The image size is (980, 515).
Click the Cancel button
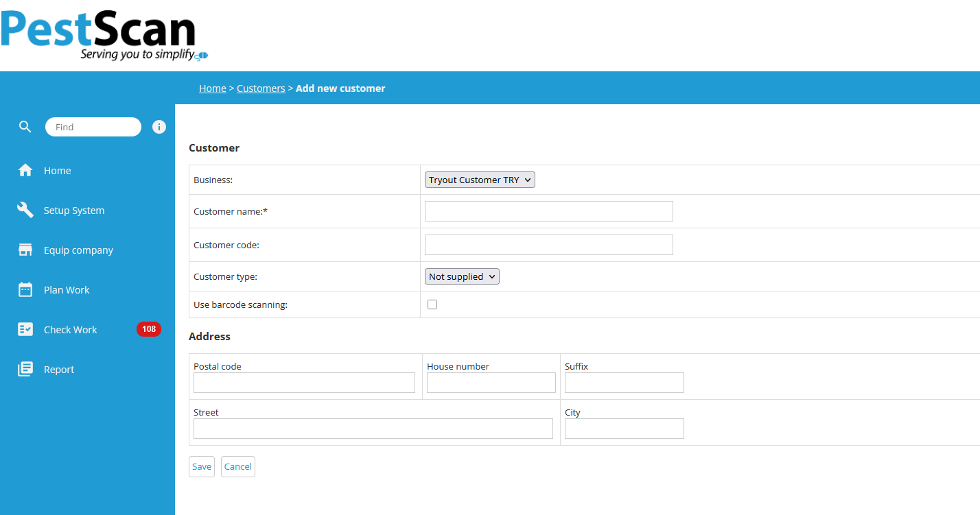click(238, 466)
